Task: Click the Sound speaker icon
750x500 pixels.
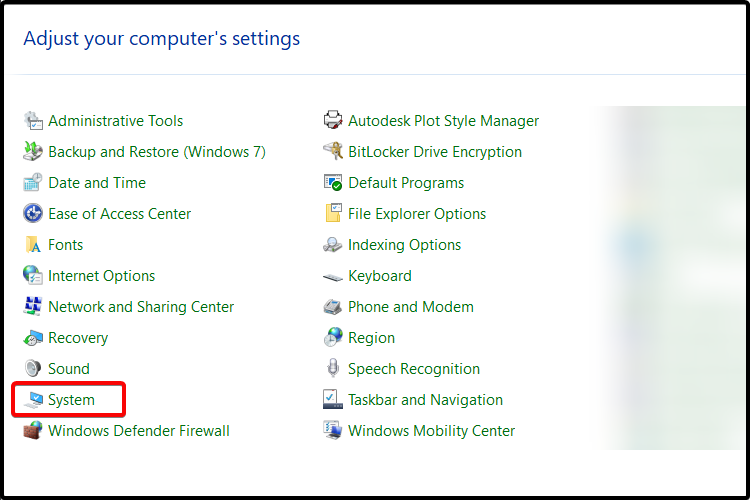Action: [x=33, y=368]
